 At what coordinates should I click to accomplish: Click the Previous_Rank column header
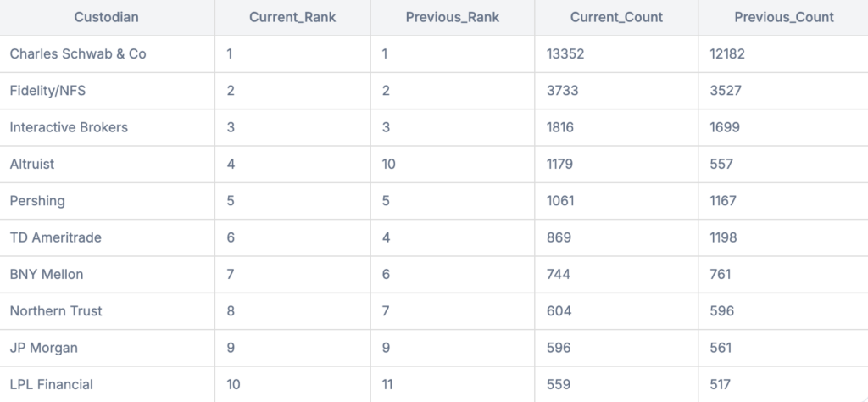(453, 17)
